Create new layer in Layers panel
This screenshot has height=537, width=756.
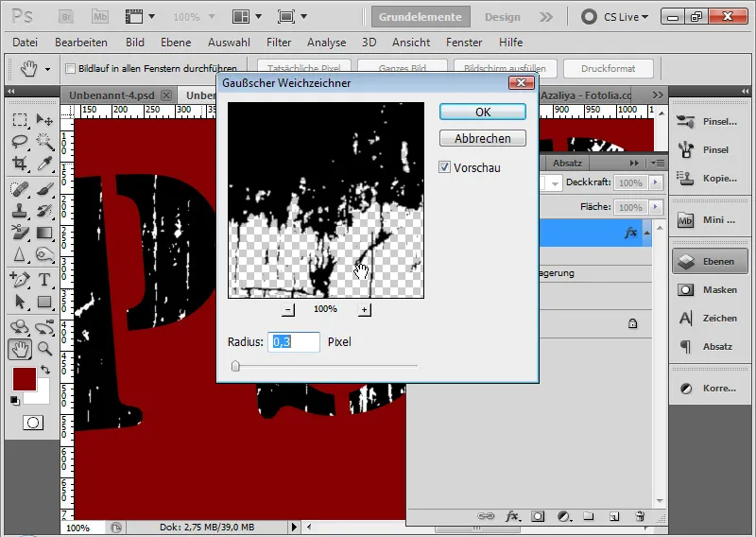pyautogui.click(x=613, y=516)
